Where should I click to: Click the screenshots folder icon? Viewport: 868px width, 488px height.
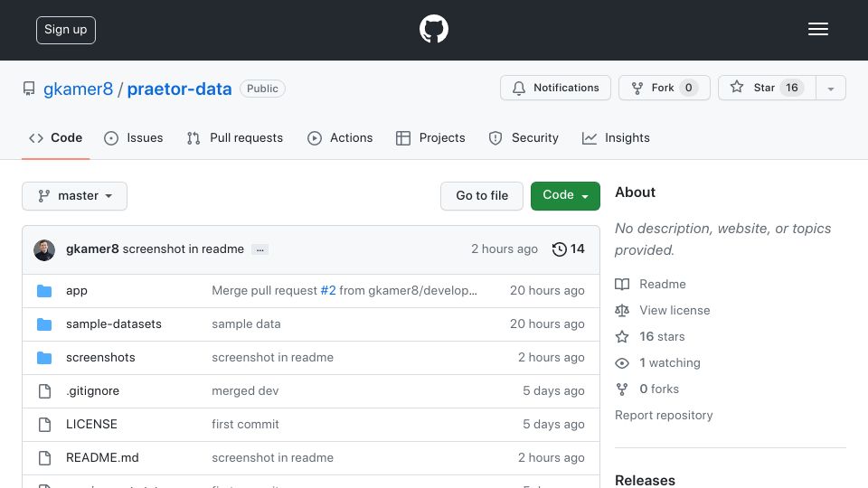(44, 358)
